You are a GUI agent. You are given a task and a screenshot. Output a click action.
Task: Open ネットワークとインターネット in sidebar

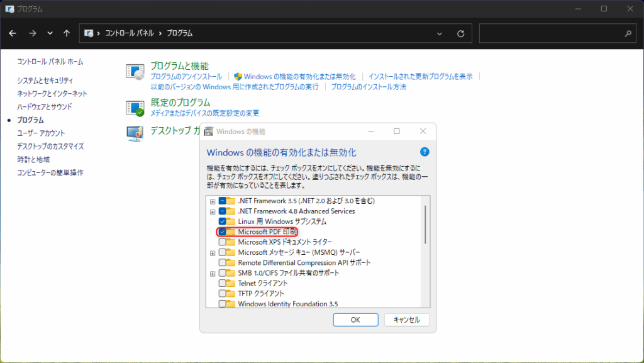point(52,94)
